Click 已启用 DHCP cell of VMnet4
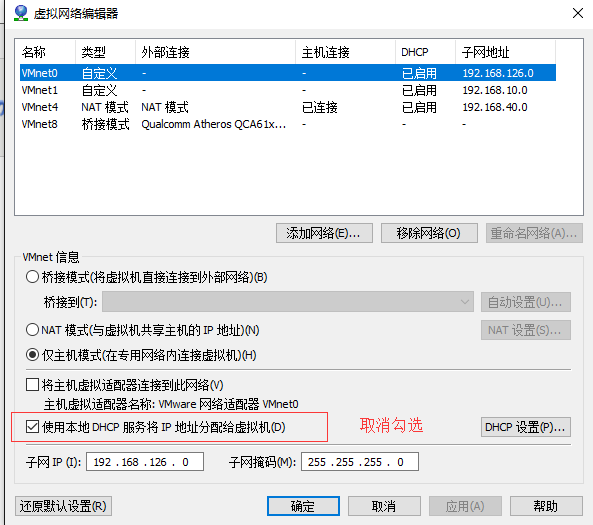This screenshot has width=593, height=525. pyautogui.click(x=419, y=107)
